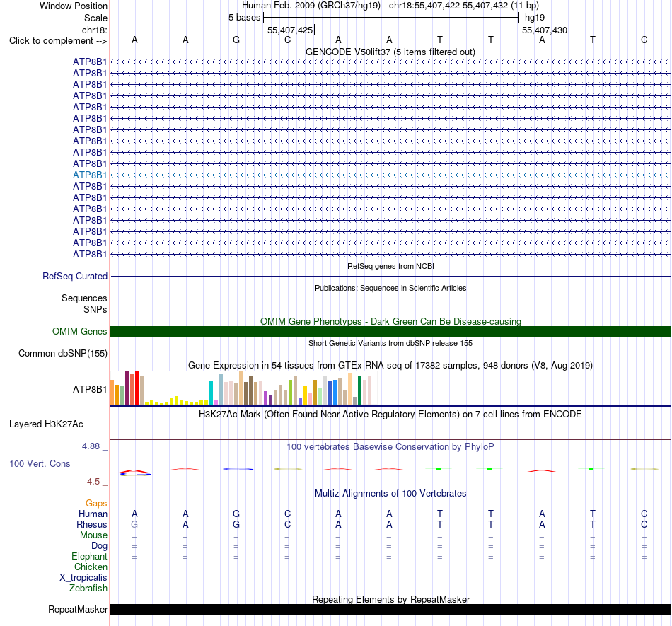Screen dimensions: 672x626
Task: Click the Human alignment row label
Action: tap(93, 514)
